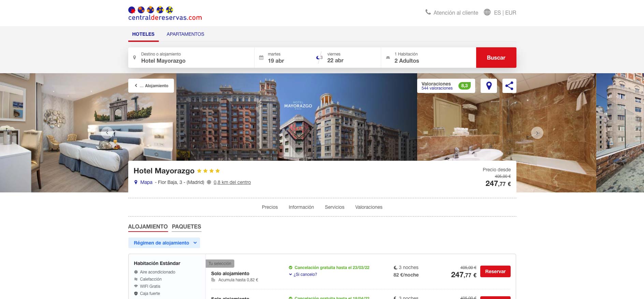Click the centraldereservas.com logo

(165, 14)
